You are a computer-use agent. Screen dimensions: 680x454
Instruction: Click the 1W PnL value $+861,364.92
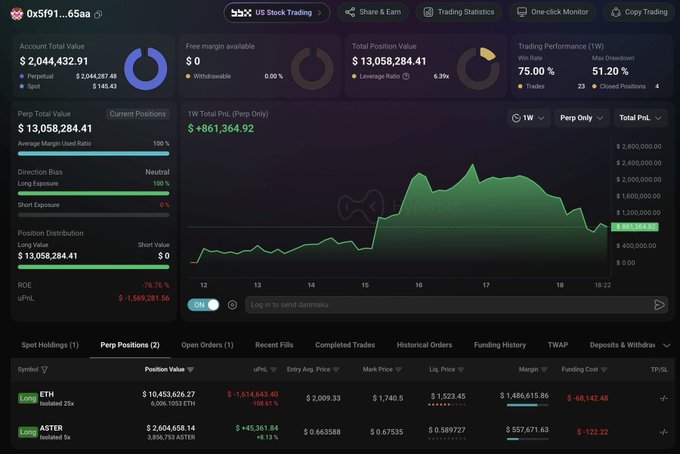click(x=221, y=128)
